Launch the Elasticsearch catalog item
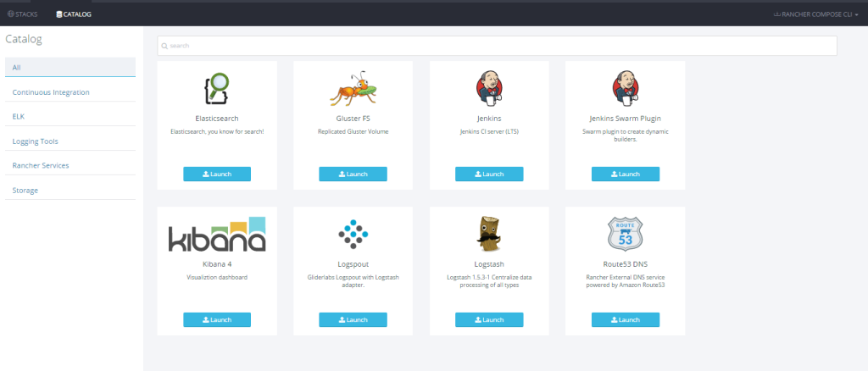 point(217,174)
